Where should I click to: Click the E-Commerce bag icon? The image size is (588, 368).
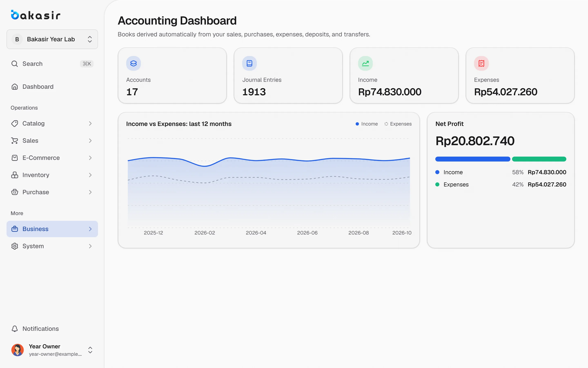14,158
